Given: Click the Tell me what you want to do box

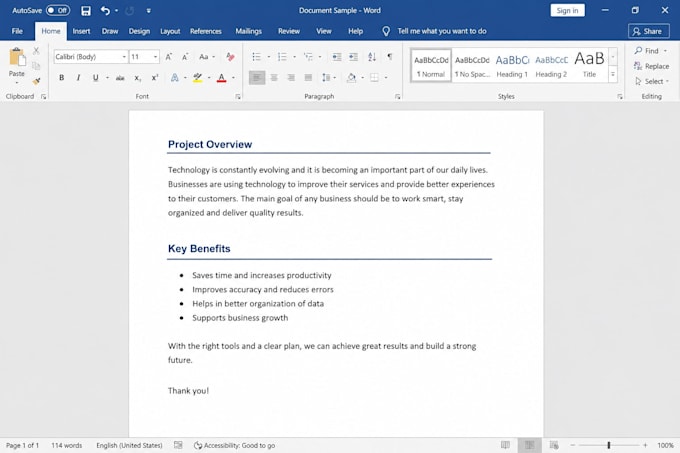Looking at the screenshot, I should click(x=441, y=31).
